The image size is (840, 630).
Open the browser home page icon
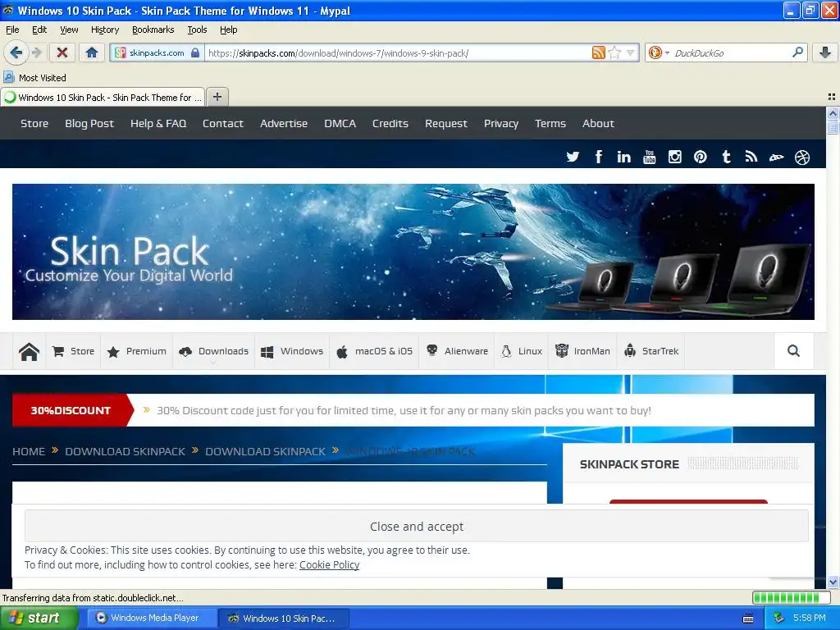(x=92, y=52)
